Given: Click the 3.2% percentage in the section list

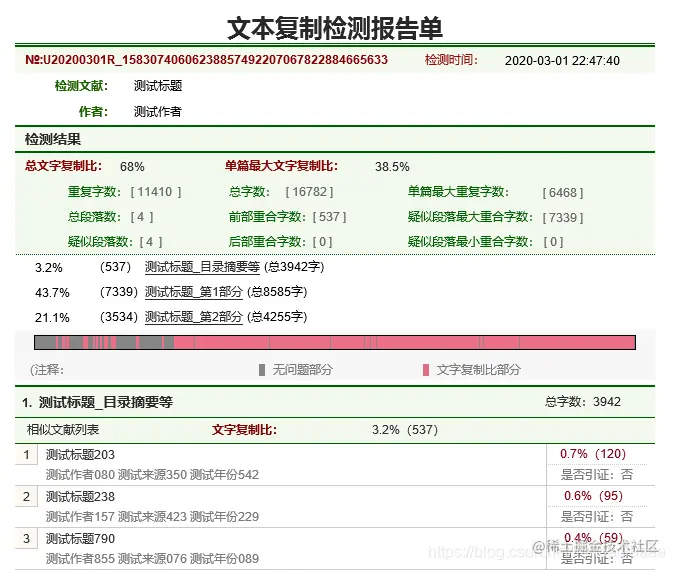Looking at the screenshot, I should click(49, 268).
